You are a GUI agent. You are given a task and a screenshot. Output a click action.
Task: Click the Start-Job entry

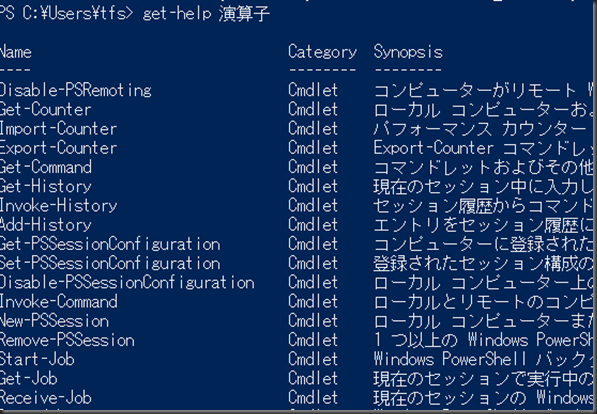coord(37,360)
